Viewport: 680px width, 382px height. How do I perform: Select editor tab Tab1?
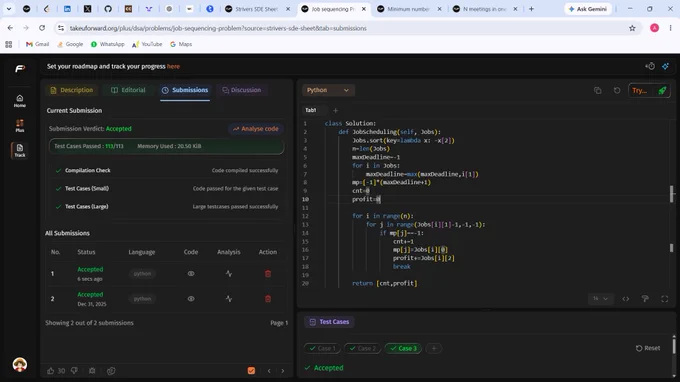tap(311, 110)
